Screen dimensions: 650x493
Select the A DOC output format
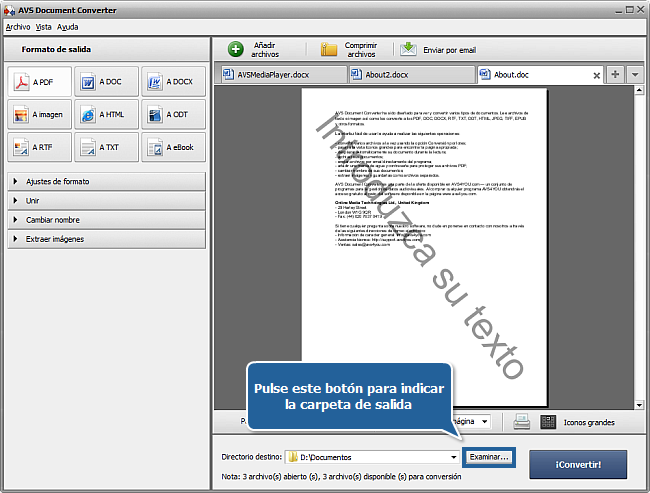tap(107, 82)
